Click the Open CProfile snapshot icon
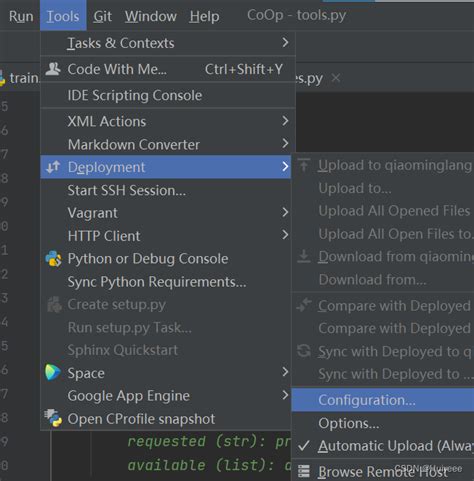 [53, 418]
